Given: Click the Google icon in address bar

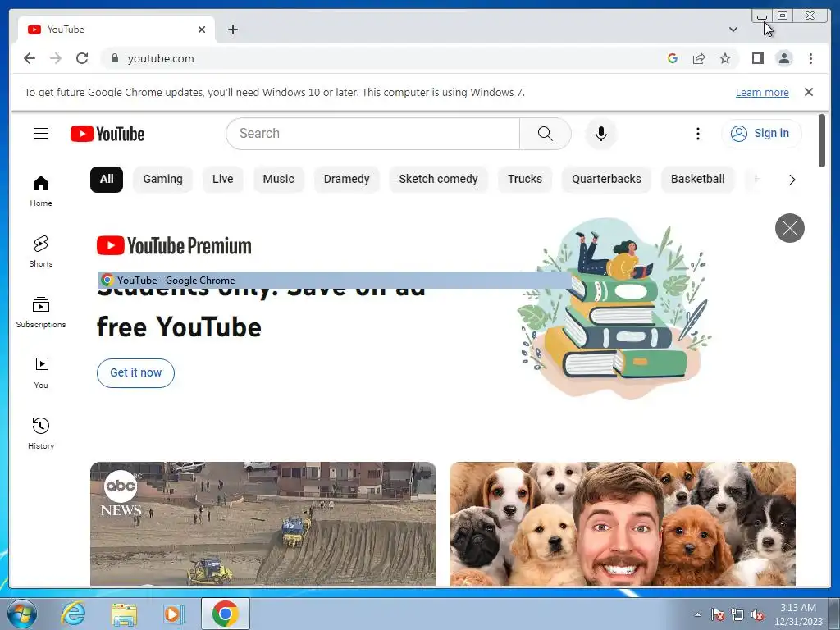Looking at the screenshot, I should (673, 58).
